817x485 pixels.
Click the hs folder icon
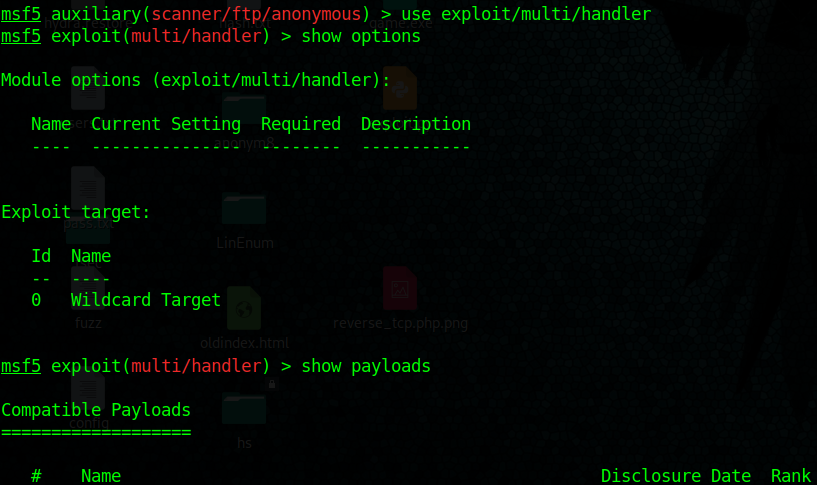244,408
